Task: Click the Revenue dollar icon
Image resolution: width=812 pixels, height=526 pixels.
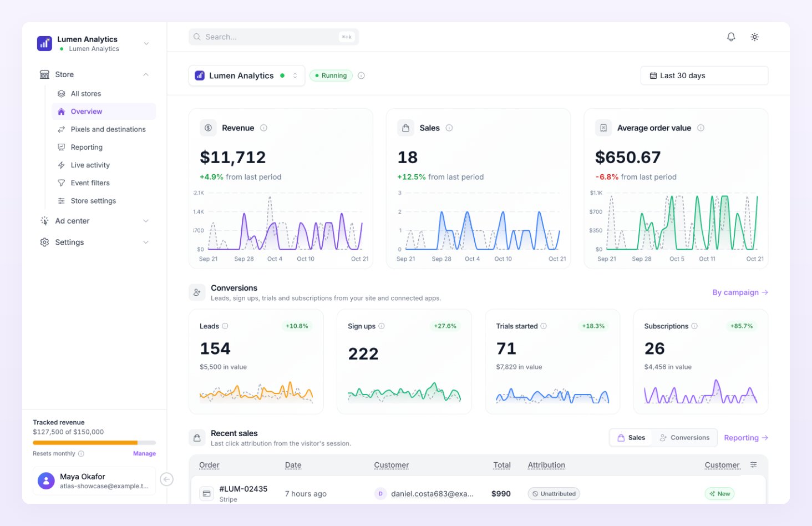Action: tap(208, 128)
